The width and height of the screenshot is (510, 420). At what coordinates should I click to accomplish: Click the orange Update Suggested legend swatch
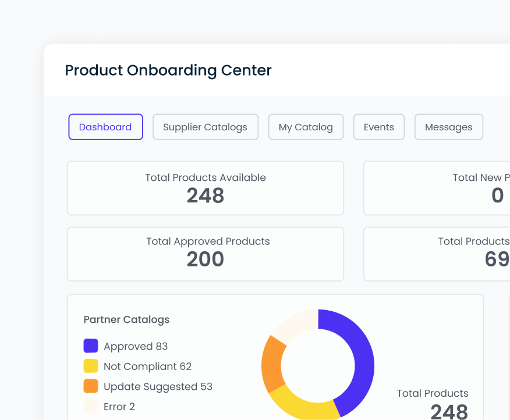pyautogui.click(x=90, y=386)
